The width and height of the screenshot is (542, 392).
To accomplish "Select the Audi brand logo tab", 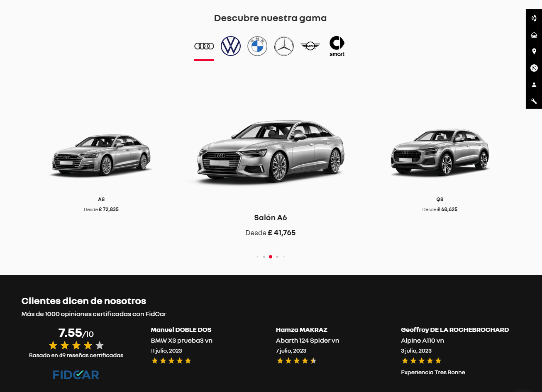I will [x=204, y=46].
